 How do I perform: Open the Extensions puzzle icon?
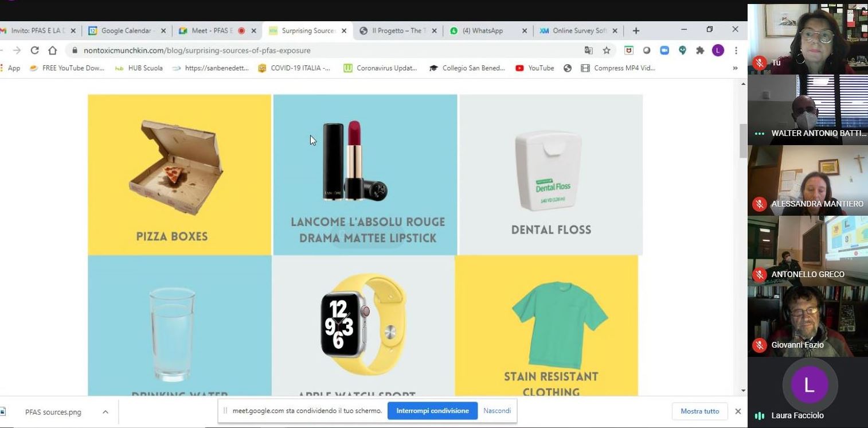[x=700, y=50]
